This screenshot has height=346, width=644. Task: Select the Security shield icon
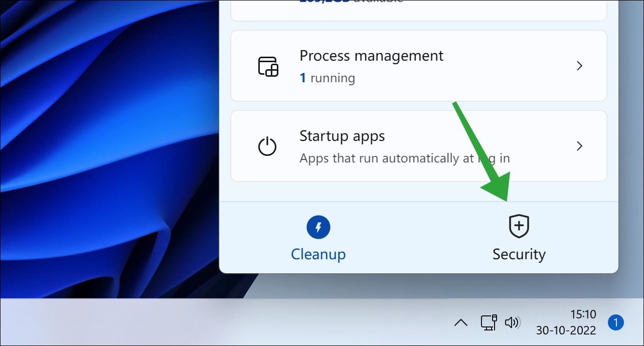point(519,226)
